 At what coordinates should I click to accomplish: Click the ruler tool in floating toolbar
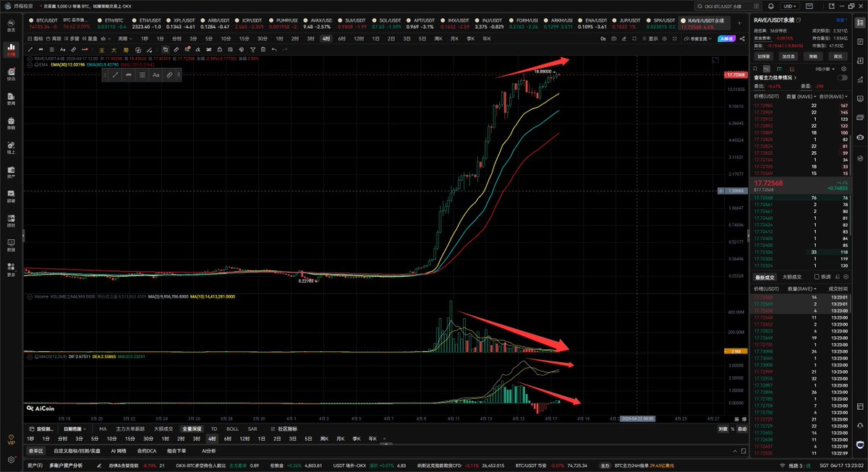(169, 74)
